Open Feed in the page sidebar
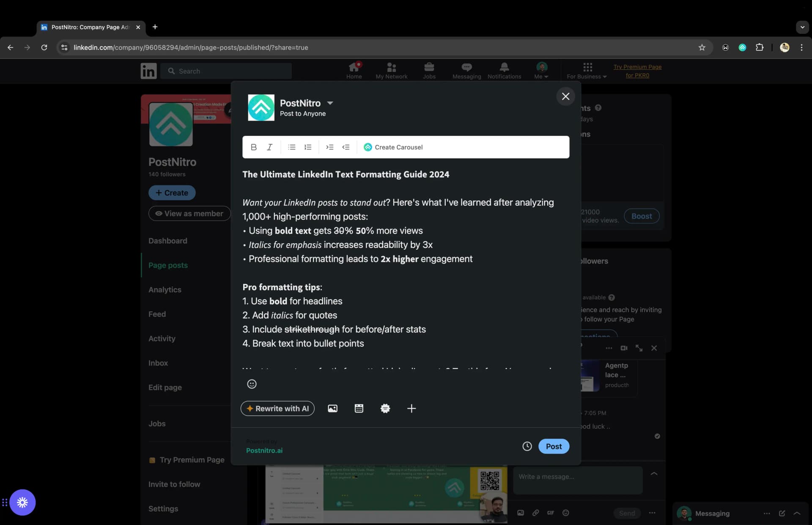The height and width of the screenshot is (525, 812). (157, 314)
